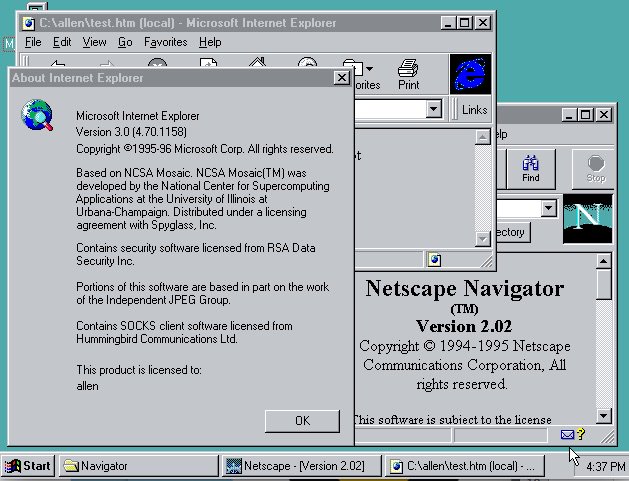Click IE status bar zone icon
The height and width of the screenshot is (481, 629).
(434, 260)
